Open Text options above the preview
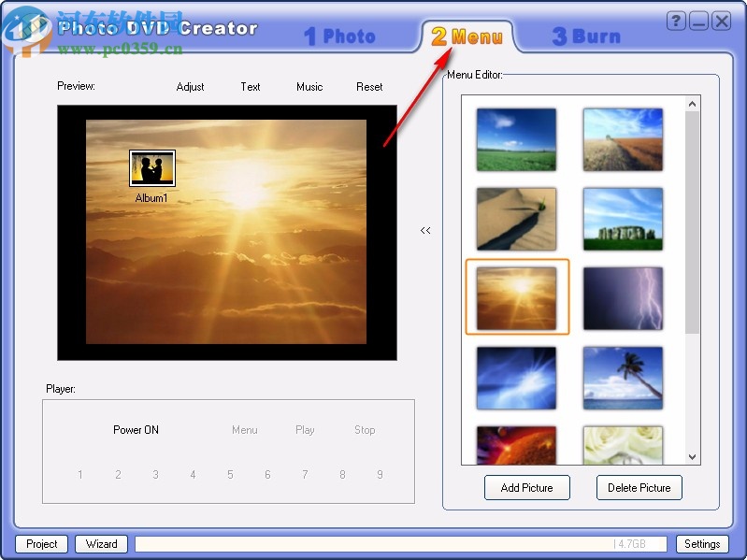This screenshot has height=560, width=747. (x=251, y=87)
